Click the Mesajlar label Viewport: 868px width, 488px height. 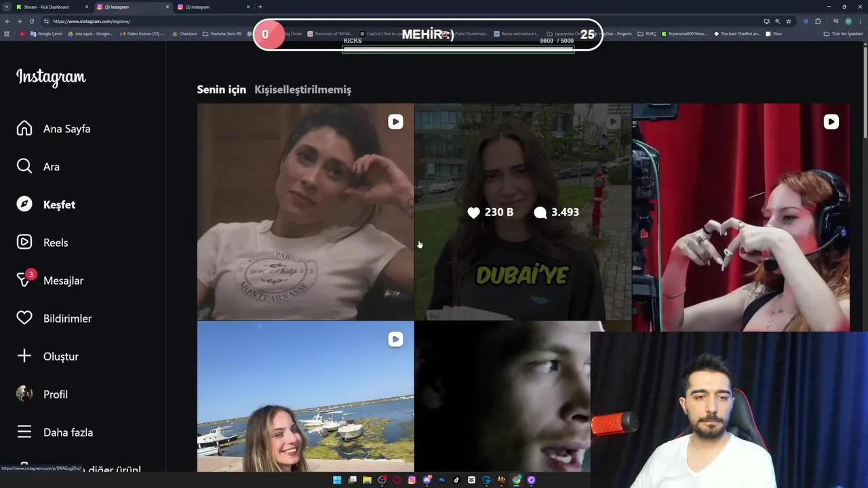coord(63,281)
